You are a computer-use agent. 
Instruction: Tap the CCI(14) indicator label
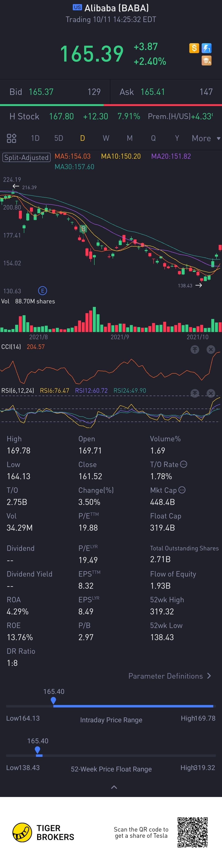pos(11,347)
